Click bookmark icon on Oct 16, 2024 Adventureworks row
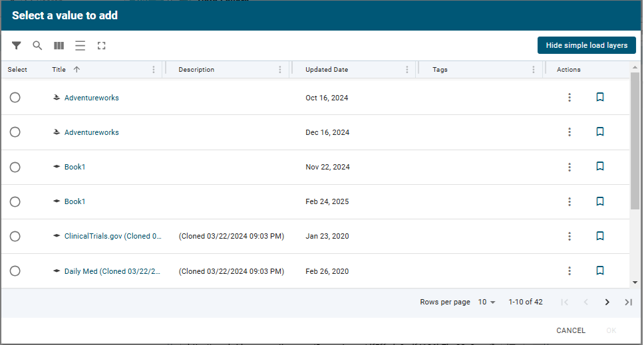Screen dimensions: 644x345 click(599, 98)
